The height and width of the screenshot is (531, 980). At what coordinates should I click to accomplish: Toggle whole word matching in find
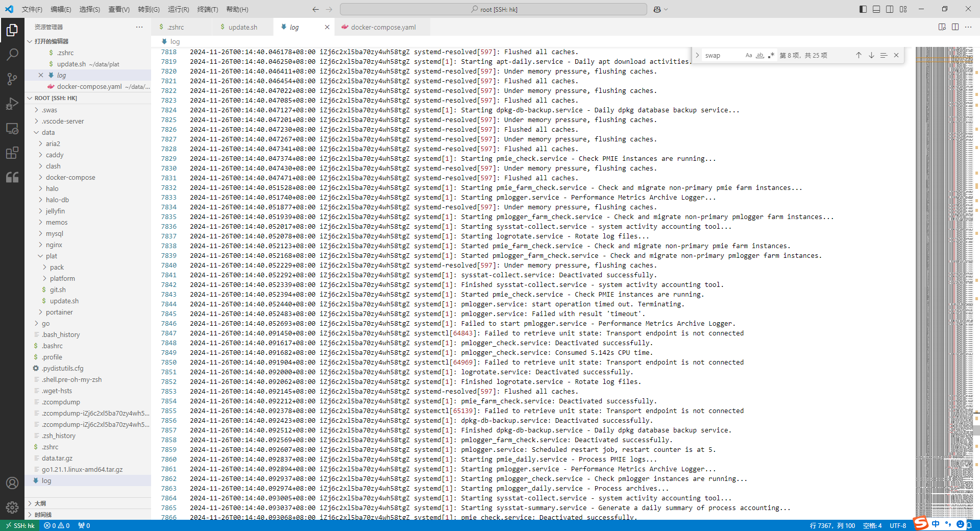point(760,55)
